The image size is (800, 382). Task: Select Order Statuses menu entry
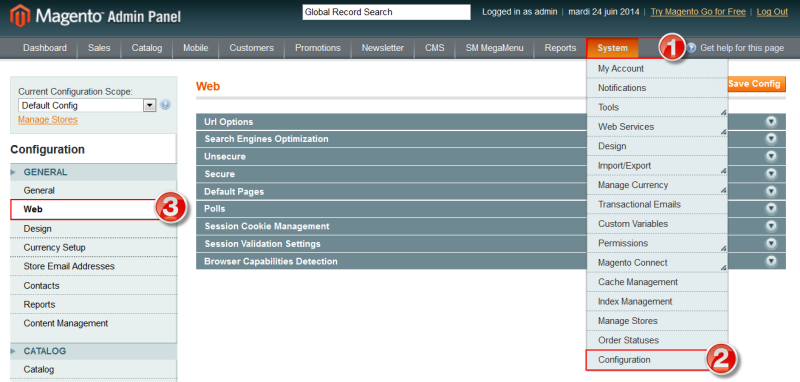657,340
